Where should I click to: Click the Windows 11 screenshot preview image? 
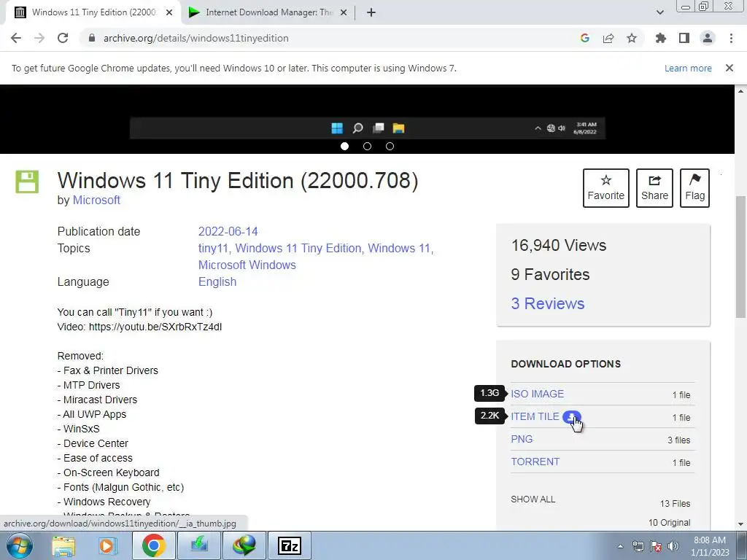(x=368, y=119)
